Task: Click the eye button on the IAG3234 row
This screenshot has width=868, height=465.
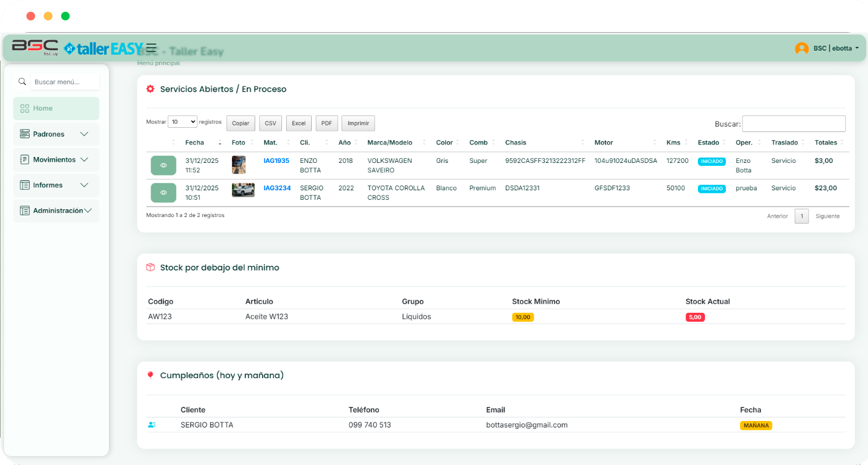Action: click(163, 192)
